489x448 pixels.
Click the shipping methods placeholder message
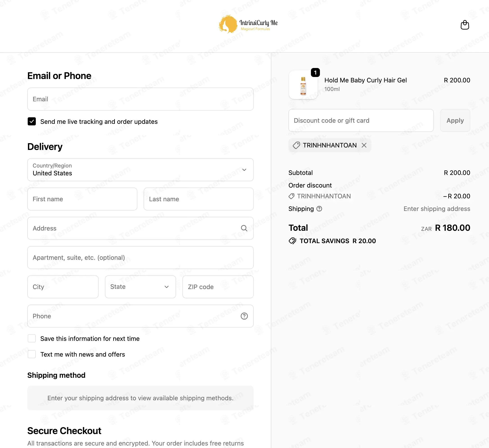point(140,398)
